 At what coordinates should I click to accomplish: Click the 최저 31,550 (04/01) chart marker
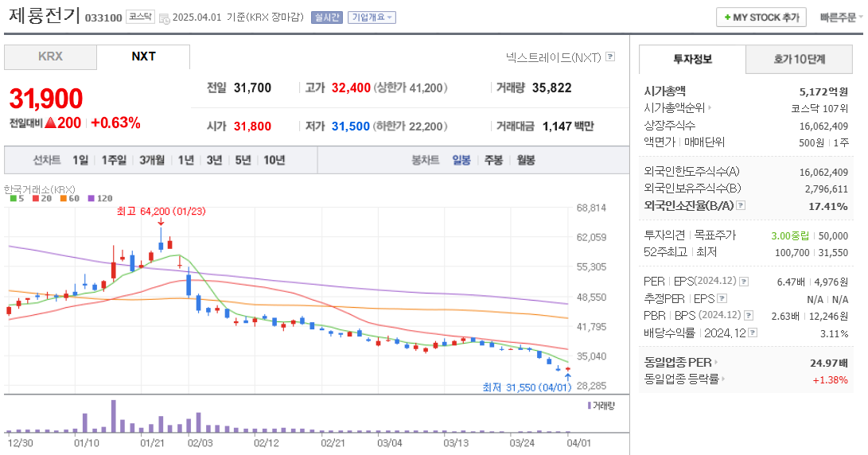point(527,387)
